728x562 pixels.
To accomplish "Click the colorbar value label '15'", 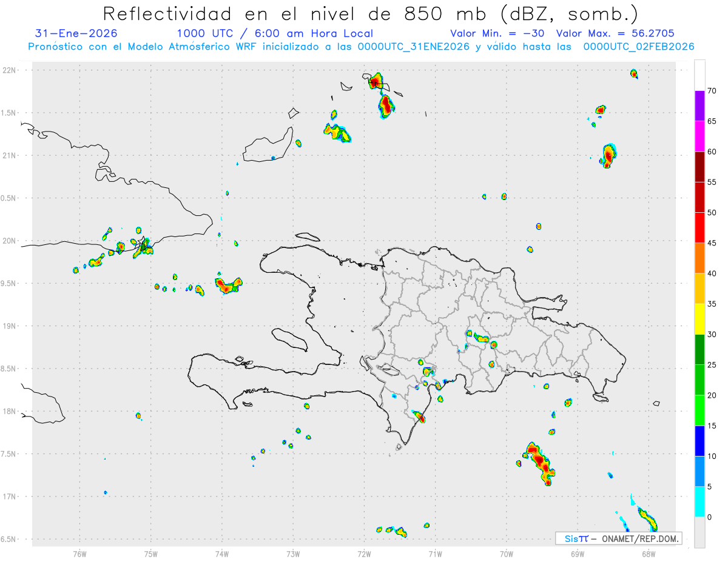I will 712,426.
